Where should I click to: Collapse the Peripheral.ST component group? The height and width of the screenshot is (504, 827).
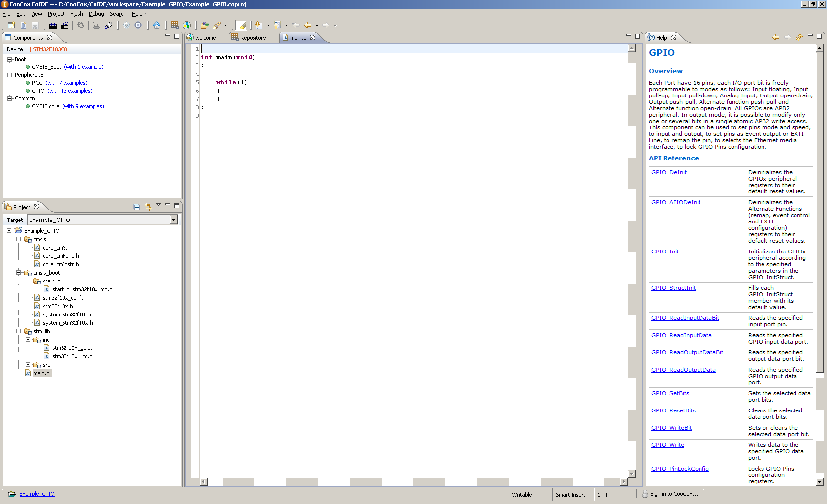(9, 75)
